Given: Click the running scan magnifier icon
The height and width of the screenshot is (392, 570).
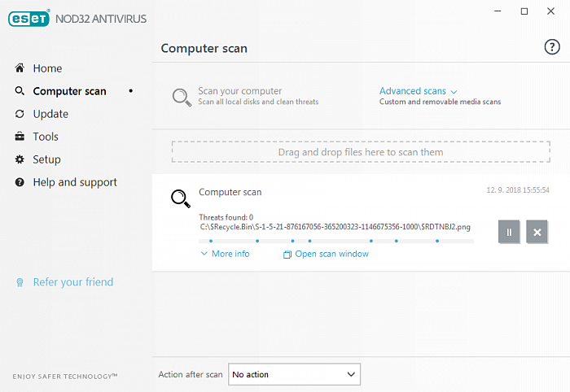Looking at the screenshot, I should [181, 198].
